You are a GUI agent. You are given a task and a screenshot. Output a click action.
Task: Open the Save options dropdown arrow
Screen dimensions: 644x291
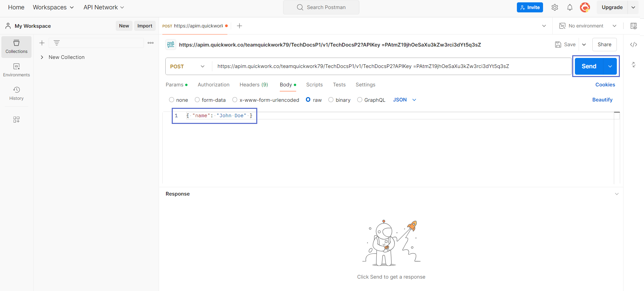pyautogui.click(x=584, y=45)
